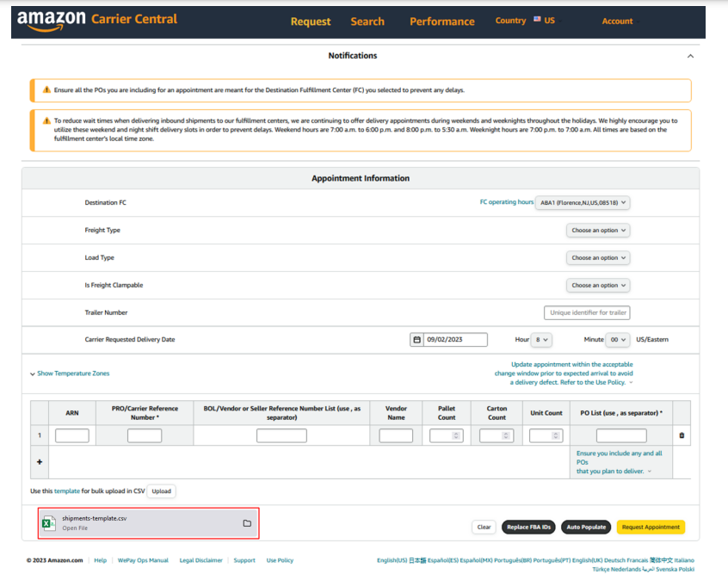The width and height of the screenshot is (728, 580).
Task: Expand the 'plan to deliver' note chevron
Action: 650,472
